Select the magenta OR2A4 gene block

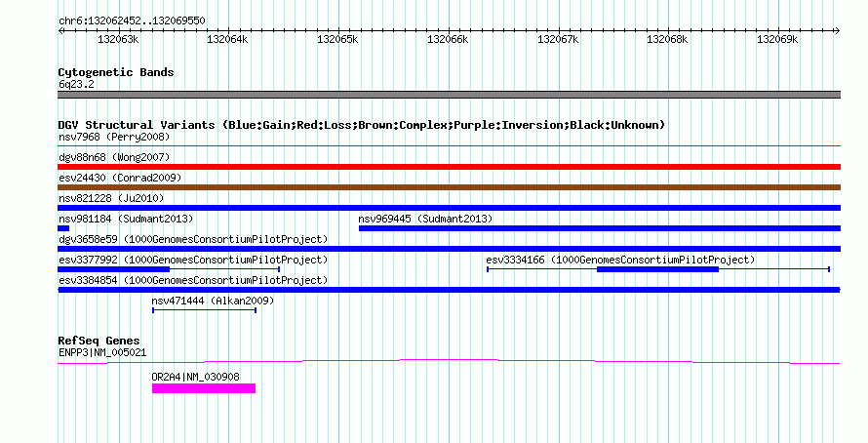(x=204, y=388)
